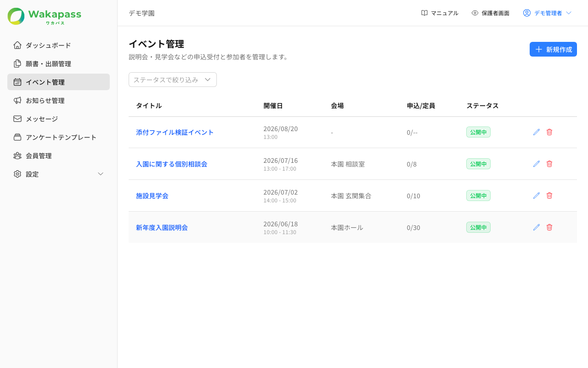588x368 pixels.
Task: Click the 公開中 badge for 施設見学会
Action: (478, 195)
